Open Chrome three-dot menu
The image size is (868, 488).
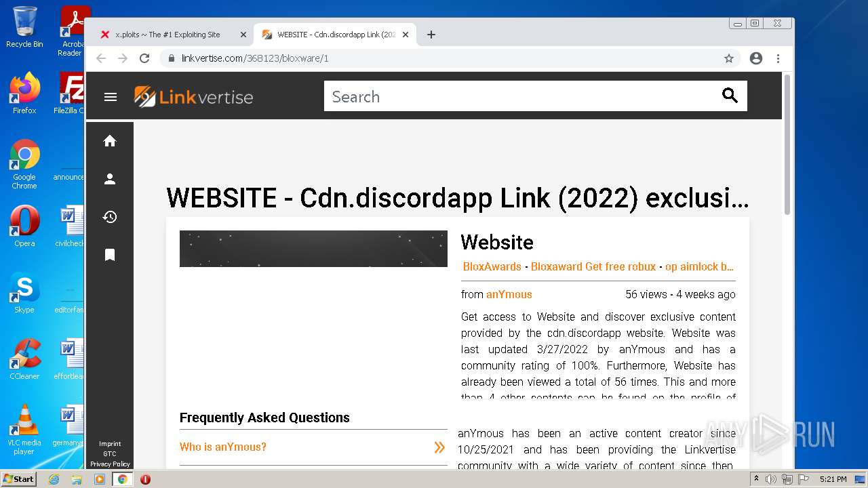click(x=778, y=58)
